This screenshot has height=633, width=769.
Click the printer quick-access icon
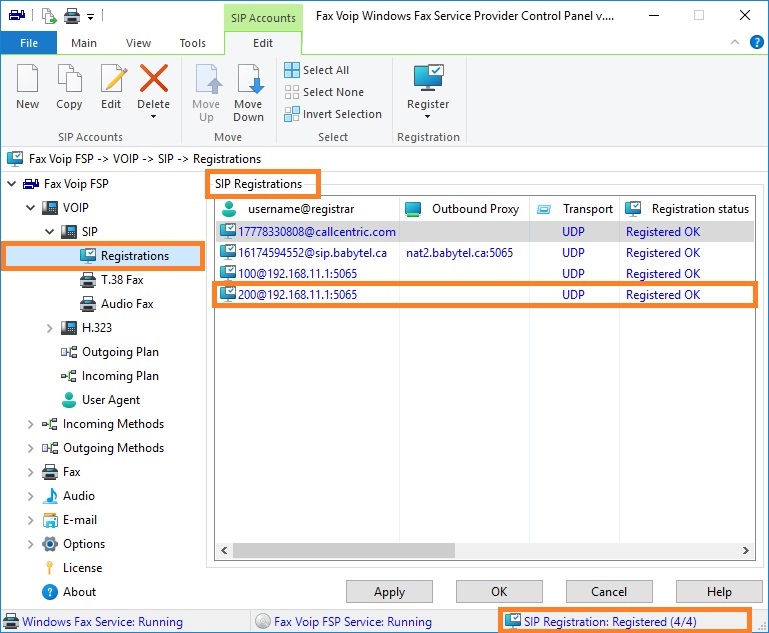coord(72,17)
